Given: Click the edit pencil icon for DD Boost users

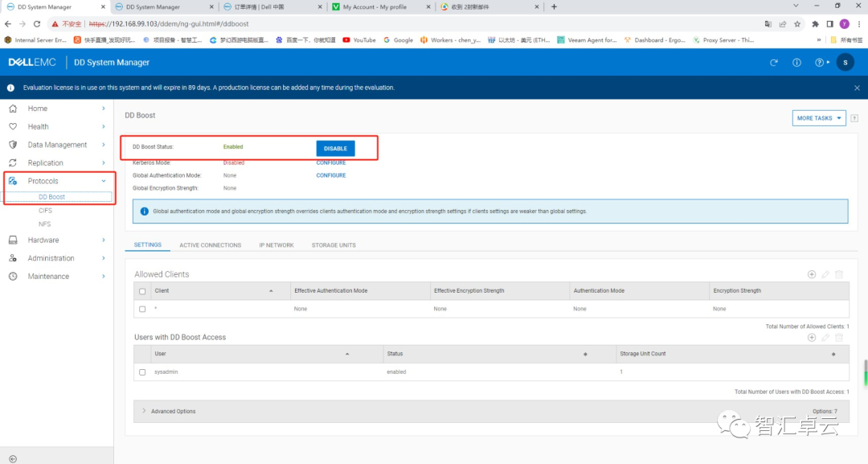Looking at the screenshot, I should coord(825,338).
